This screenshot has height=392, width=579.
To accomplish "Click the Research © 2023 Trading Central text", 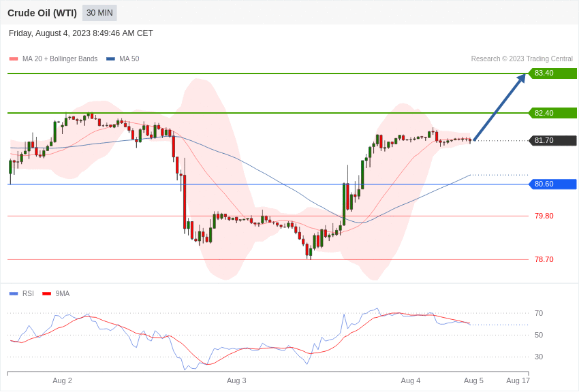I will point(522,59).
